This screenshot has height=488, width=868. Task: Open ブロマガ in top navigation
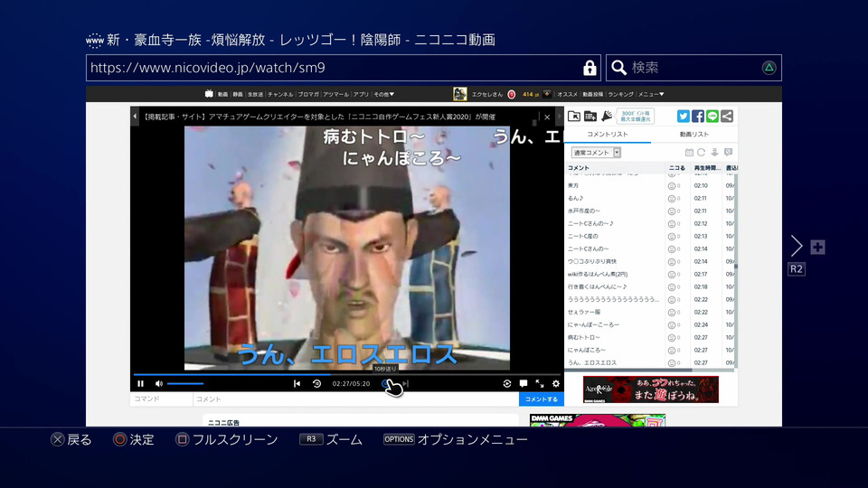[308, 94]
